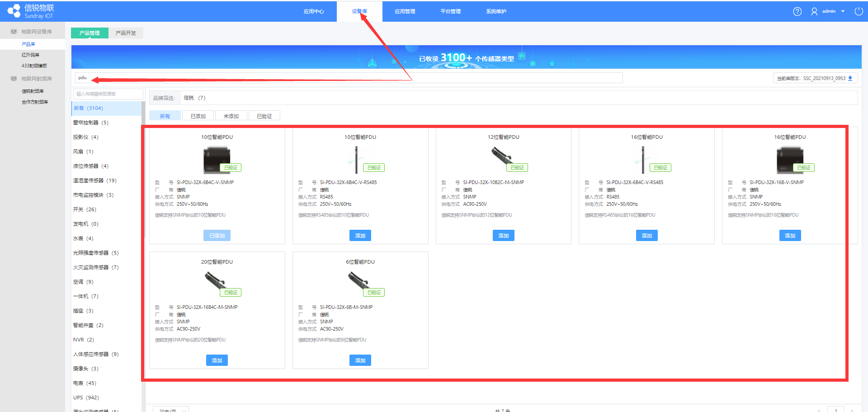
Task: Switch to the 产品开发 tab
Action: pyautogui.click(x=126, y=33)
